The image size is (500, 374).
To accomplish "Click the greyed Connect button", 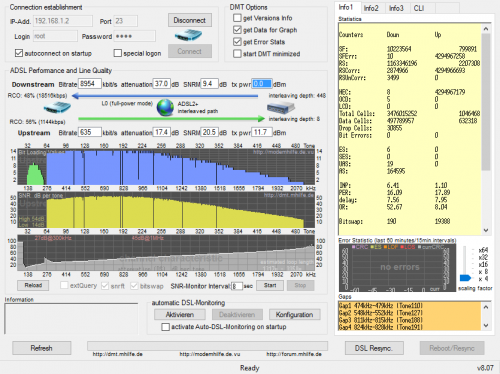I will pyautogui.click(x=190, y=51).
